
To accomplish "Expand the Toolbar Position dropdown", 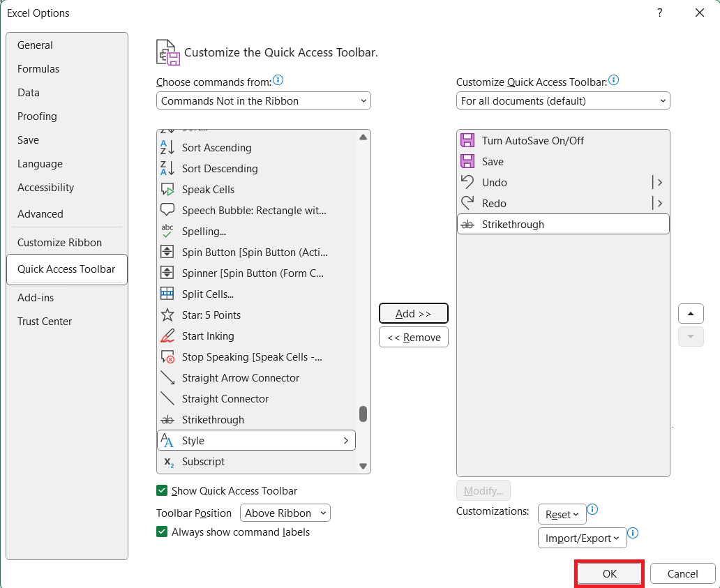I will coord(285,513).
